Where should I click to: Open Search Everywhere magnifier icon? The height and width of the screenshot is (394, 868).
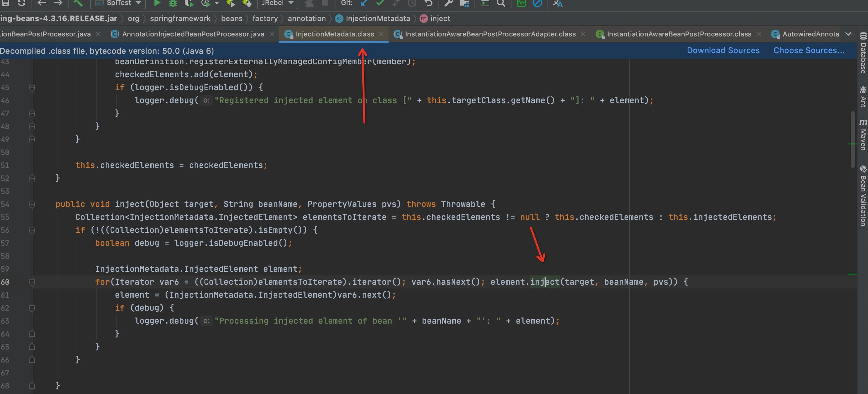point(501,3)
